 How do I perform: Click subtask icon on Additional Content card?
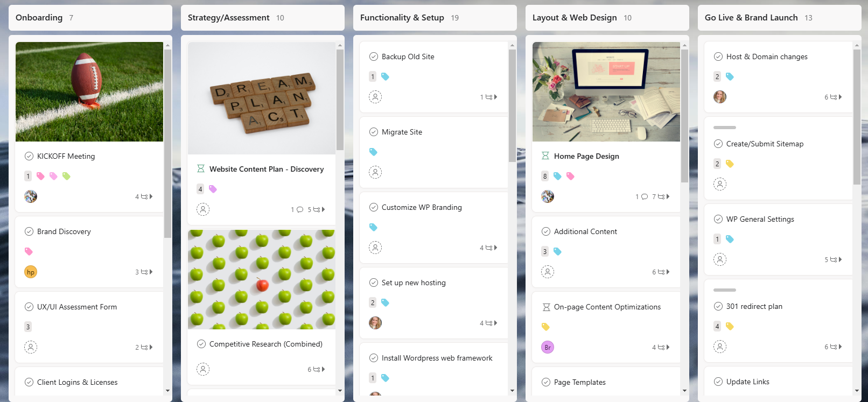click(x=661, y=272)
